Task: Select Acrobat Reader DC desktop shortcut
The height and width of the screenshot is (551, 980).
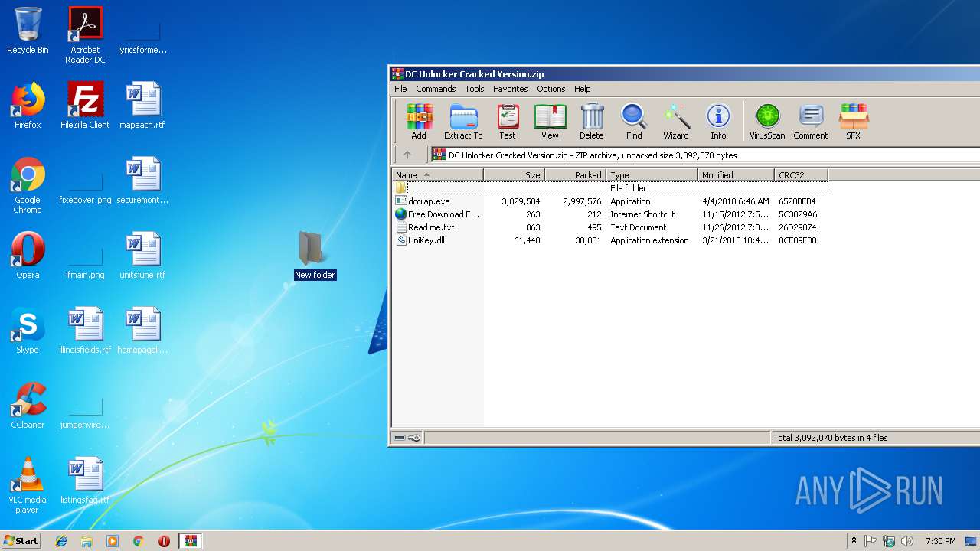Action: pos(85,35)
